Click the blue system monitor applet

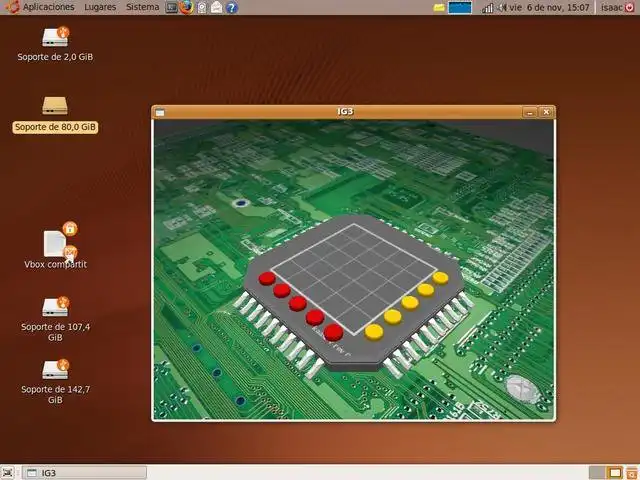click(460, 7)
